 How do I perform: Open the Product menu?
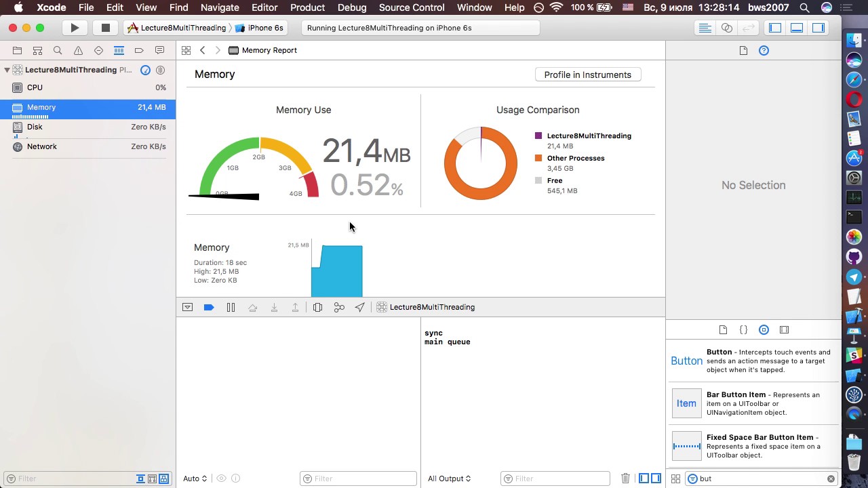[307, 7]
